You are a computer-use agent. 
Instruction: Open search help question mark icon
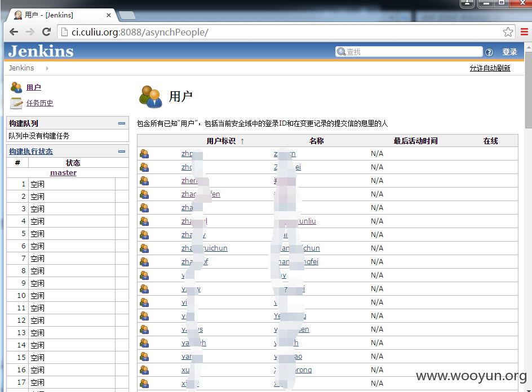pos(489,52)
